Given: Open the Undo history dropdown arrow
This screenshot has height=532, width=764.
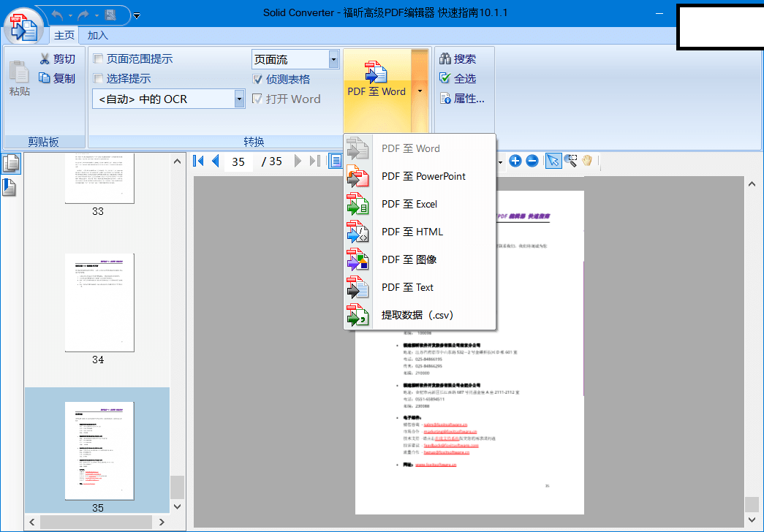Looking at the screenshot, I should coord(70,16).
